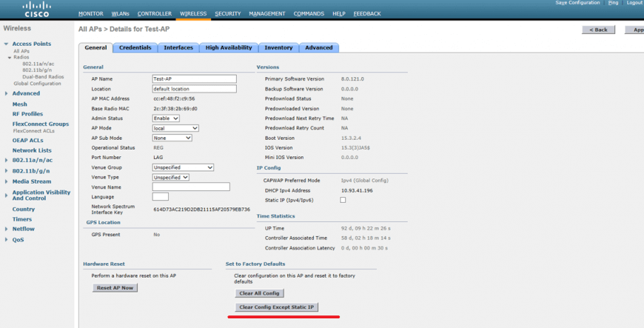Open Network Lists in sidebar

[32, 150]
